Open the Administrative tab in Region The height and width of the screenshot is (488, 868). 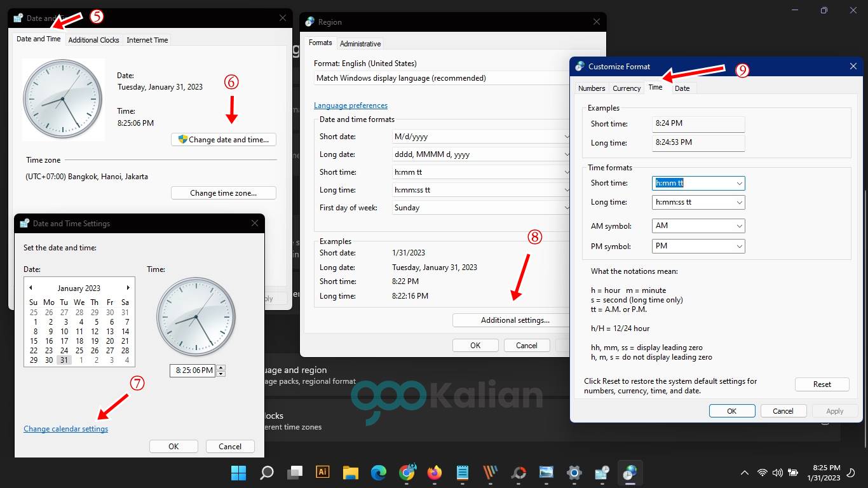[360, 44]
